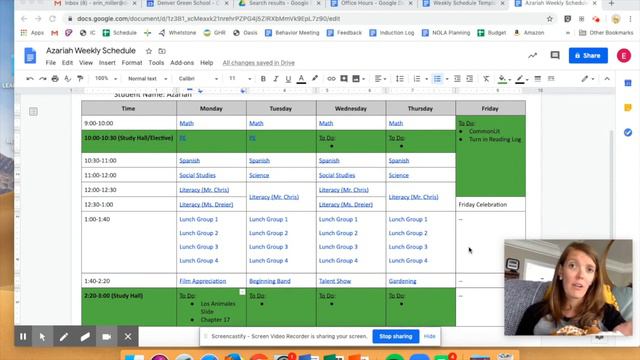Apply italic formatting

point(276,79)
